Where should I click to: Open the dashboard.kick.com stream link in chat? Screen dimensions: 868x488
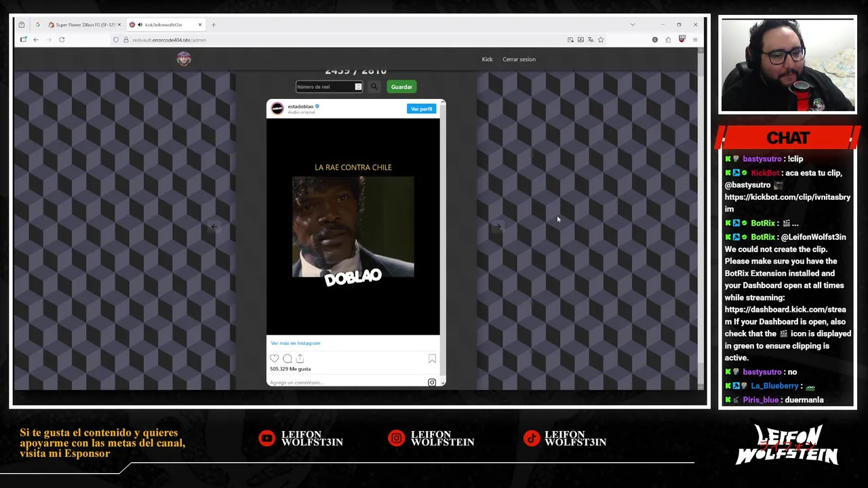click(x=785, y=315)
